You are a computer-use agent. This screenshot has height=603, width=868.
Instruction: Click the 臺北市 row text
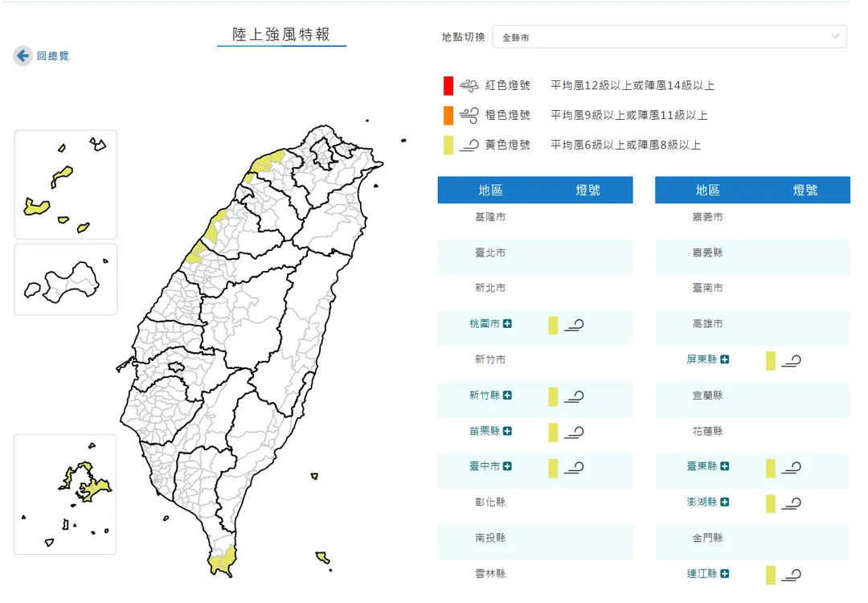point(490,252)
